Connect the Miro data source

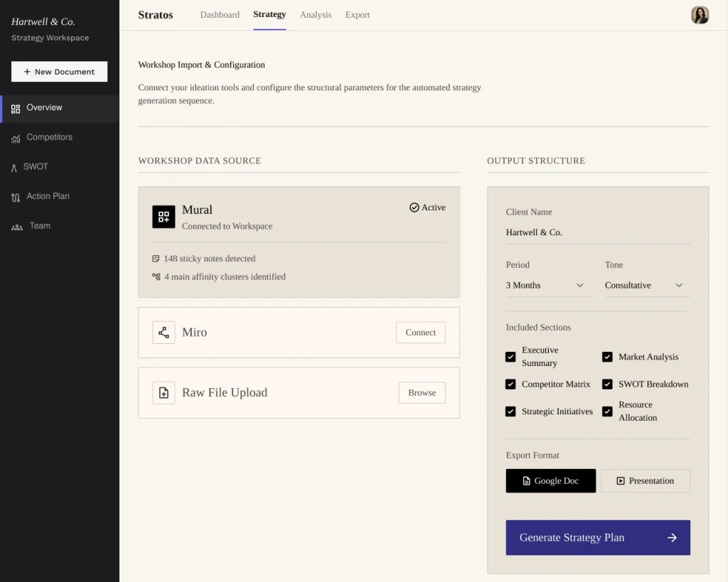421,333
